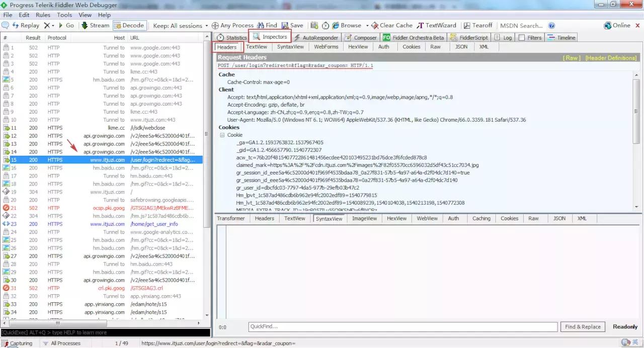This screenshot has width=644, height=348.
Task: Click the camera screenshot icon in toolbar
Action: pyautogui.click(x=314, y=25)
